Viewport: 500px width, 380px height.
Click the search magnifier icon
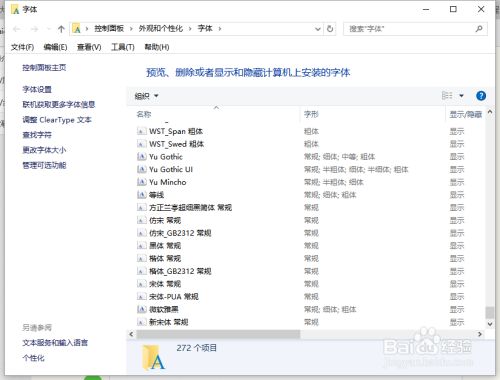coord(479,29)
